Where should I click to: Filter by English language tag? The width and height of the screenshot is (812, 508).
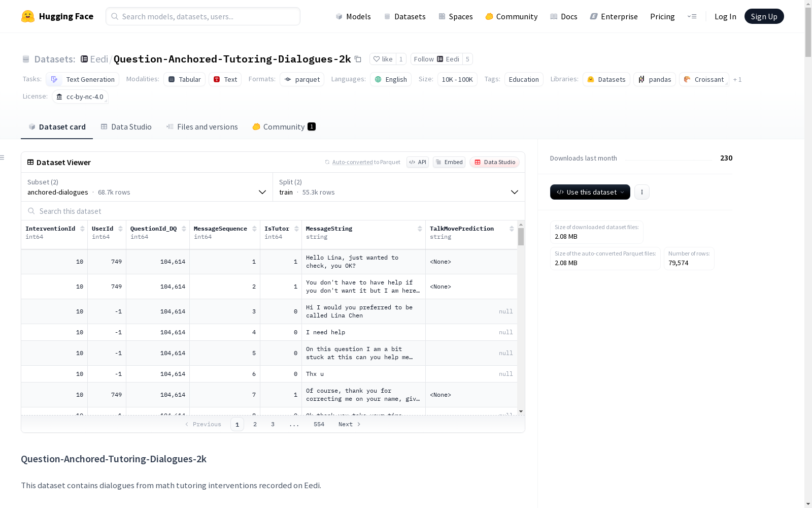tap(391, 79)
